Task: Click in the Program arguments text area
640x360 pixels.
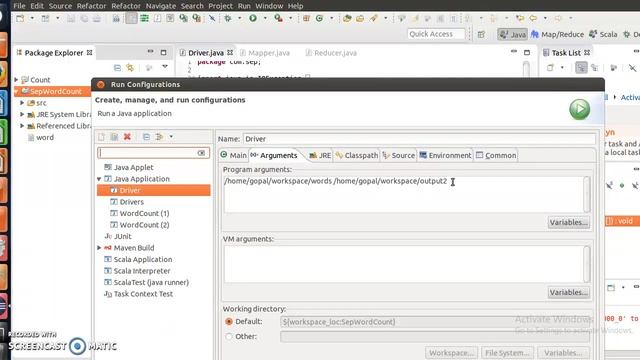Action: (404, 194)
